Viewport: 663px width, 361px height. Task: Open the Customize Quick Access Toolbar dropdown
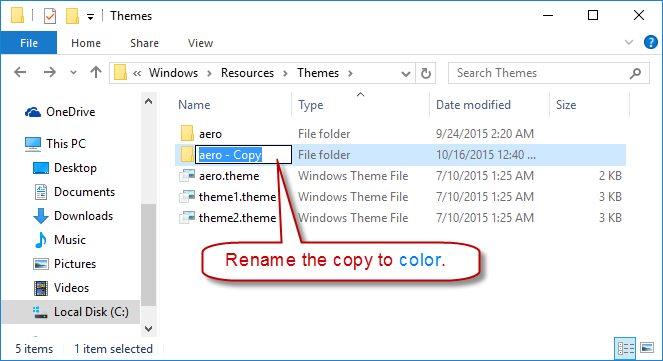tap(90, 17)
